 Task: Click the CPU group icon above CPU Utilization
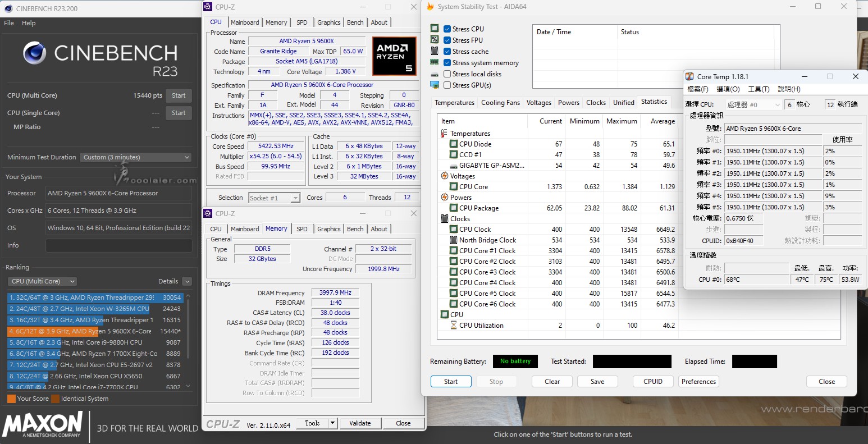pos(445,315)
